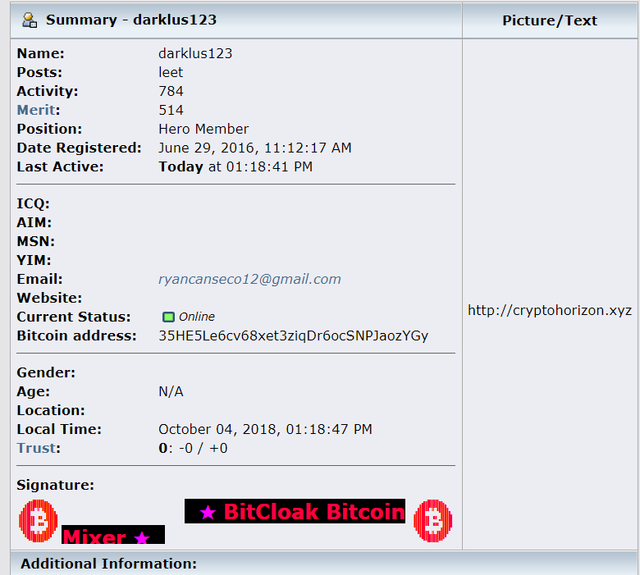The image size is (640, 575).
Task: Click the Picture/Text column header
Action: 549,20
